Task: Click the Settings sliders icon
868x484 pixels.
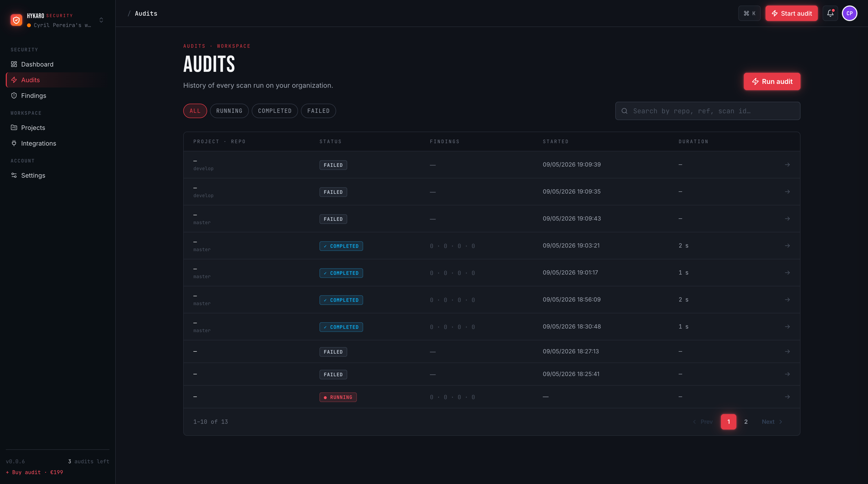Action: coord(14,175)
